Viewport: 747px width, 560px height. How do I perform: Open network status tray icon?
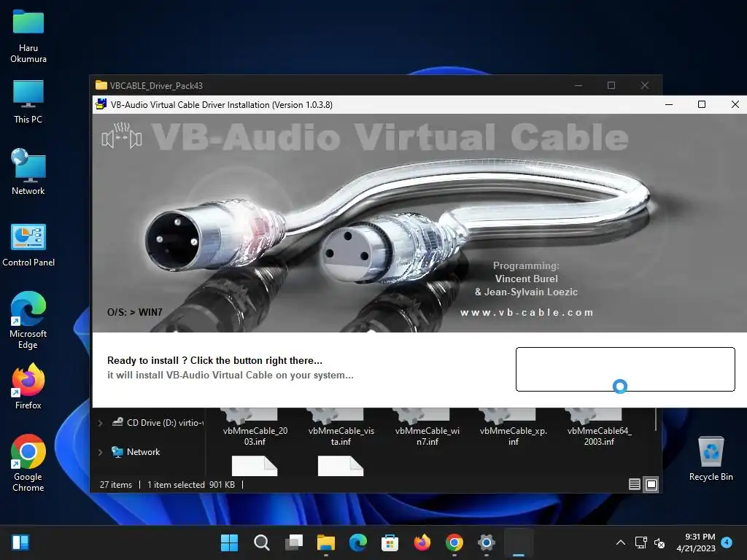640,542
